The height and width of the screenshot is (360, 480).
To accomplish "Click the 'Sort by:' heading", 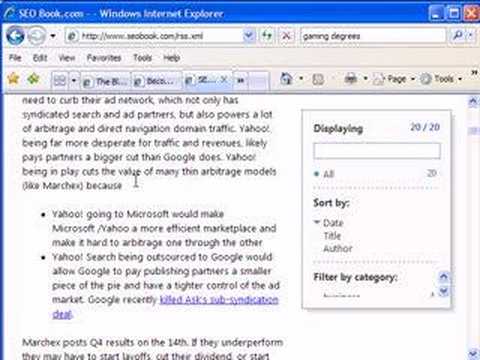I will [x=331, y=203].
